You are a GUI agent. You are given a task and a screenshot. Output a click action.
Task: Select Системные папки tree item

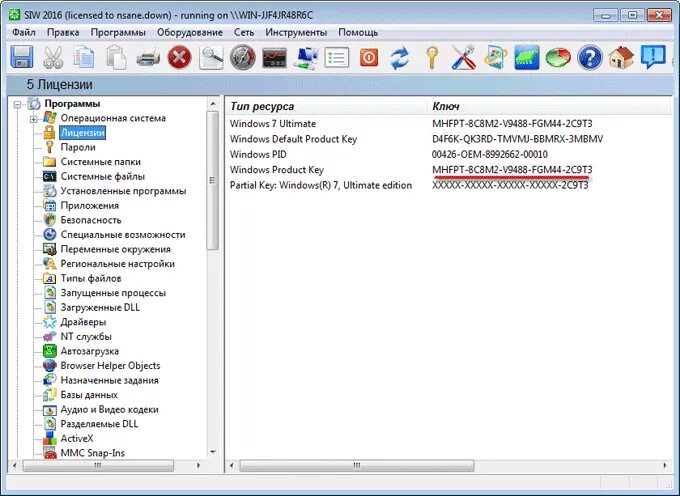pyautogui.click(x=101, y=162)
